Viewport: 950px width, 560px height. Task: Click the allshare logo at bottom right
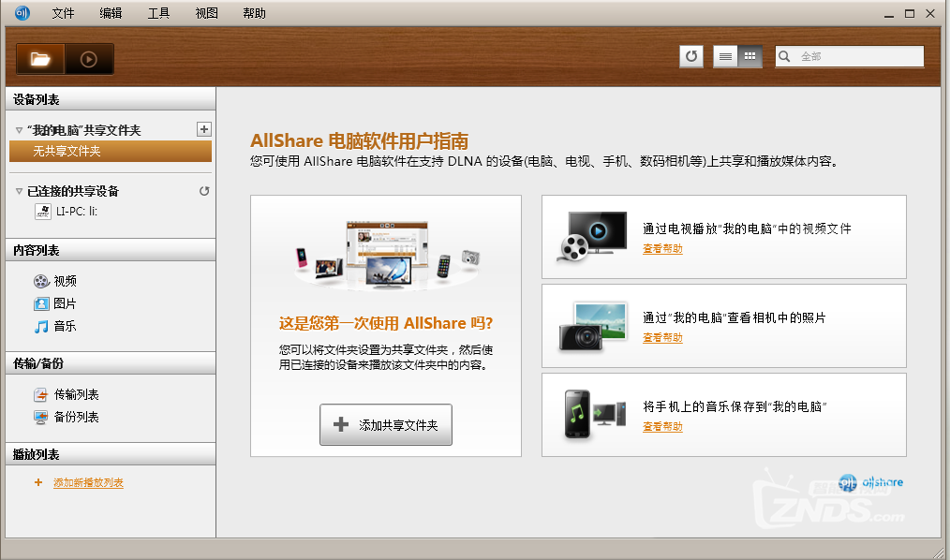click(x=871, y=482)
